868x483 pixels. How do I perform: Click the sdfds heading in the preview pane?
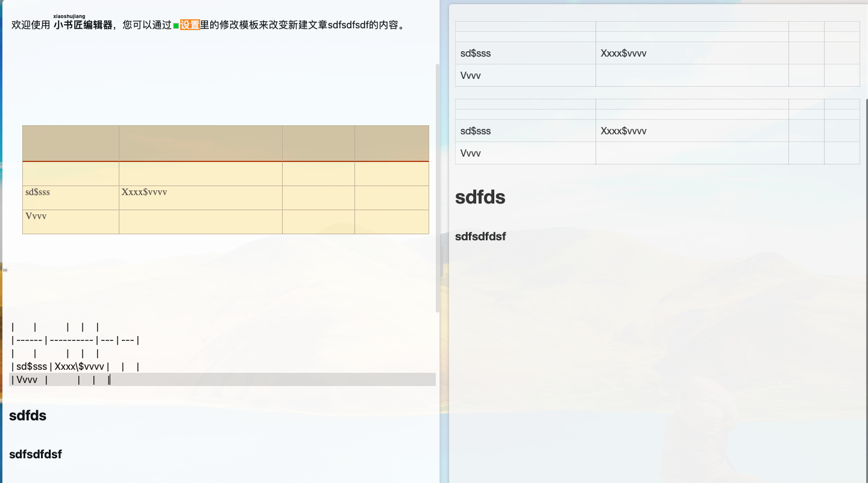[480, 197]
